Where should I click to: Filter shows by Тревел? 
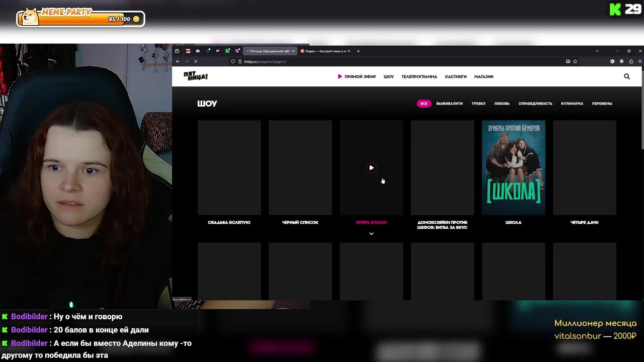478,104
